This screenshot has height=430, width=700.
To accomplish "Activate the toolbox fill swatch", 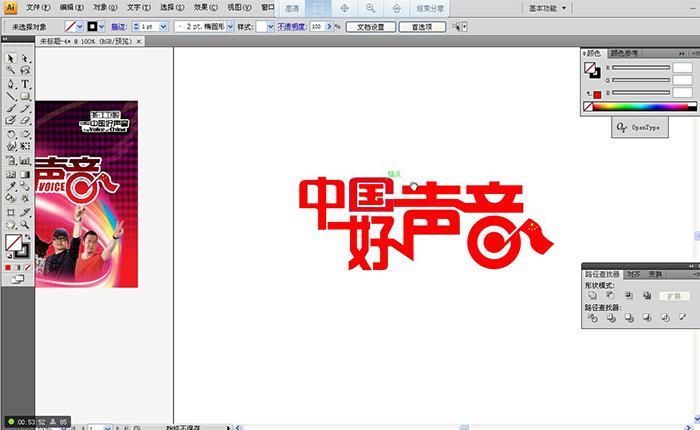I will pyautogui.click(x=13, y=243).
